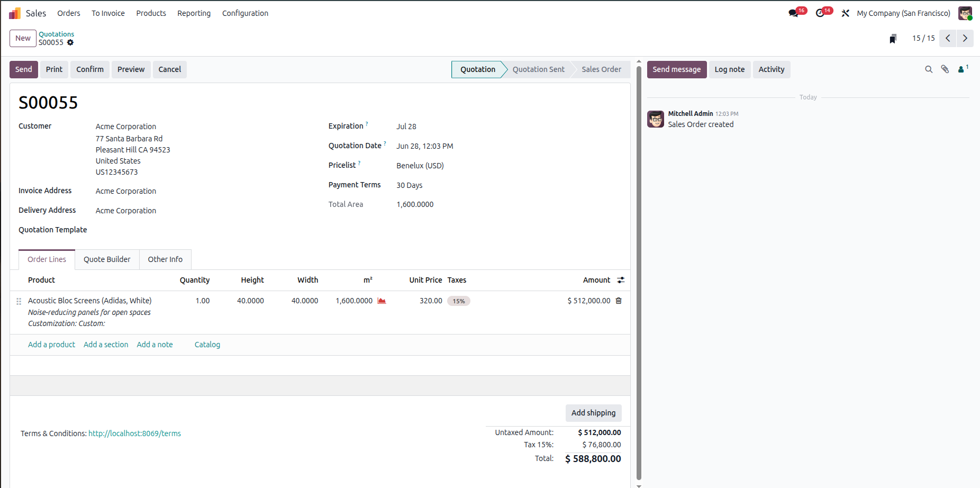Delete the Acoustic Bloc Screens order line
The width and height of the screenshot is (980, 488).
pyautogui.click(x=619, y=301)
